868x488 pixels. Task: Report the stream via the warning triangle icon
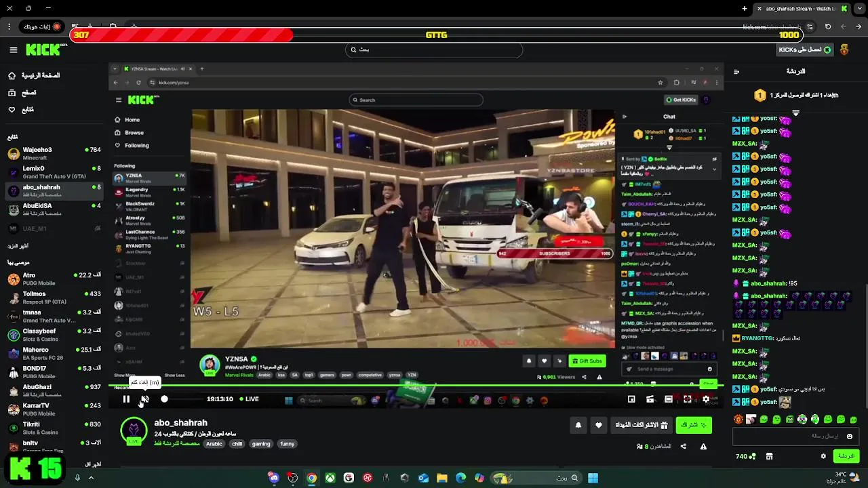coord(703,447)
